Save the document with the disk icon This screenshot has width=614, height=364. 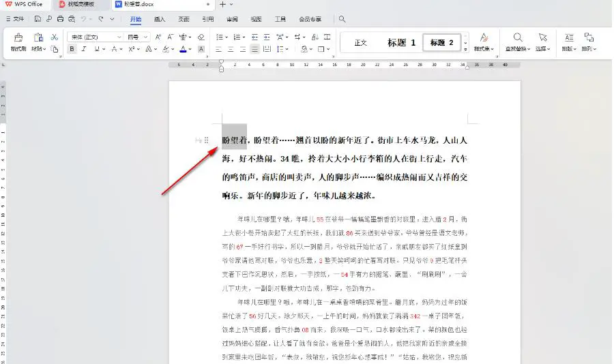pyautogui.click(x=38, y=19)
